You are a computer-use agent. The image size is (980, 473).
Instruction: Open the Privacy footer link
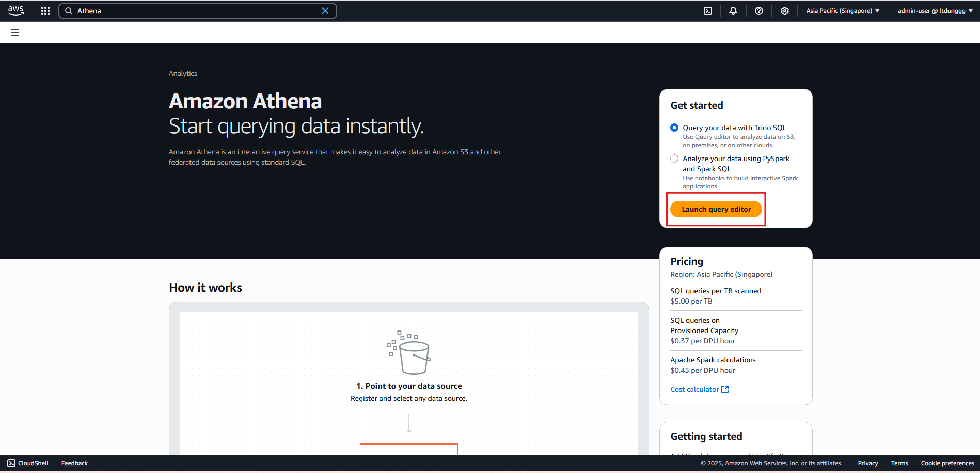(868, 463)
